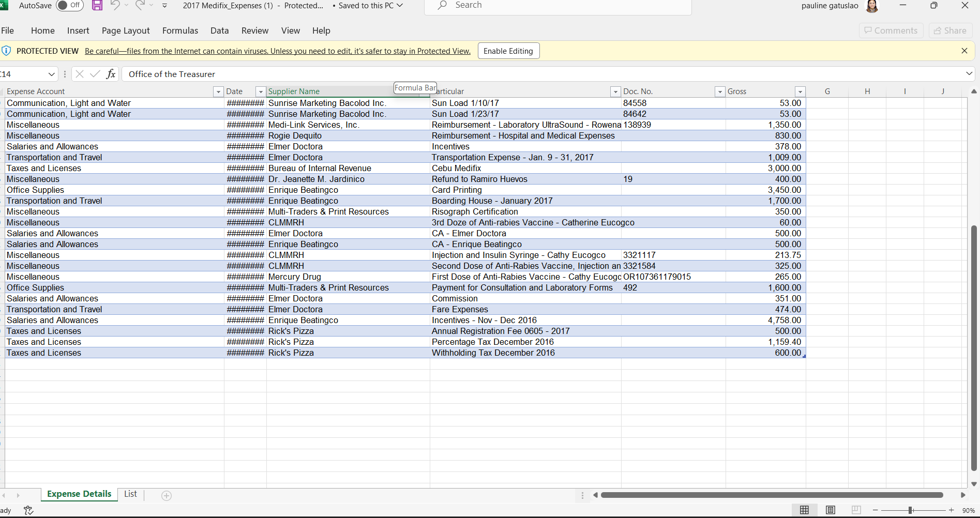The width and height of the screenshot is (980, 518).
Task: Click the Insert Function fx icon
Action: (x=111, y=74)
